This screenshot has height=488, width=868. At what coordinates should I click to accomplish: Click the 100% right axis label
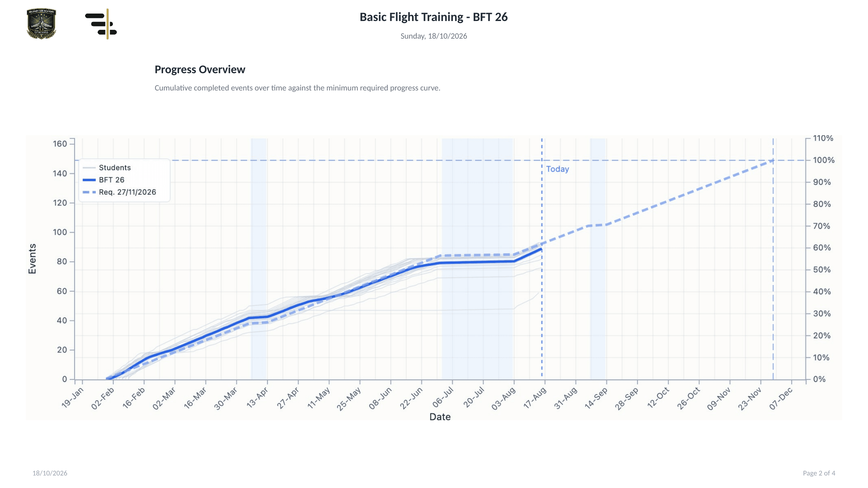824,160
